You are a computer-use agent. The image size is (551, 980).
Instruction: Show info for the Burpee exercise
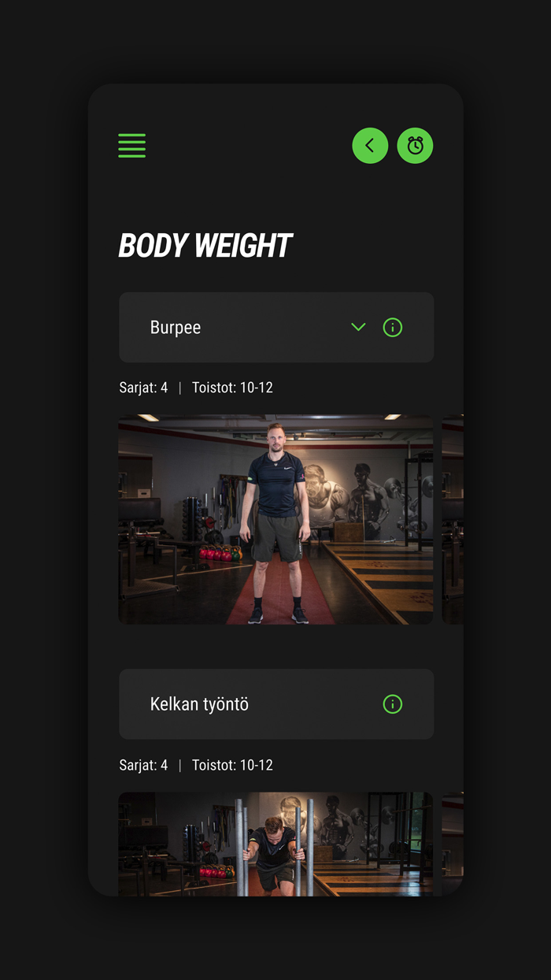pyautogui.click(x=392, y=327)
